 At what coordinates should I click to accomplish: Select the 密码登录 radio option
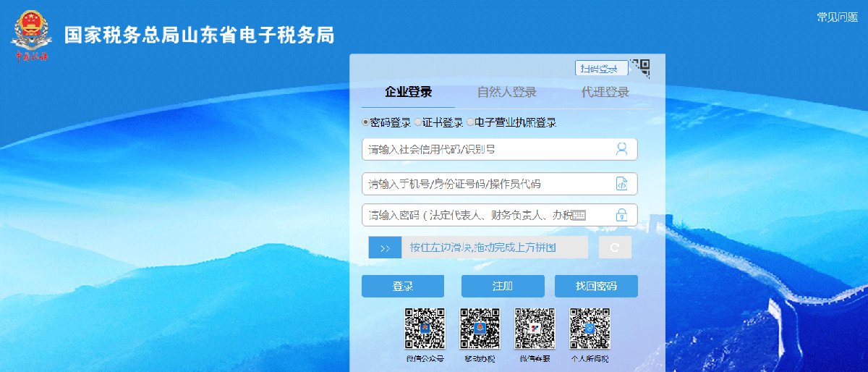point(366,123)
